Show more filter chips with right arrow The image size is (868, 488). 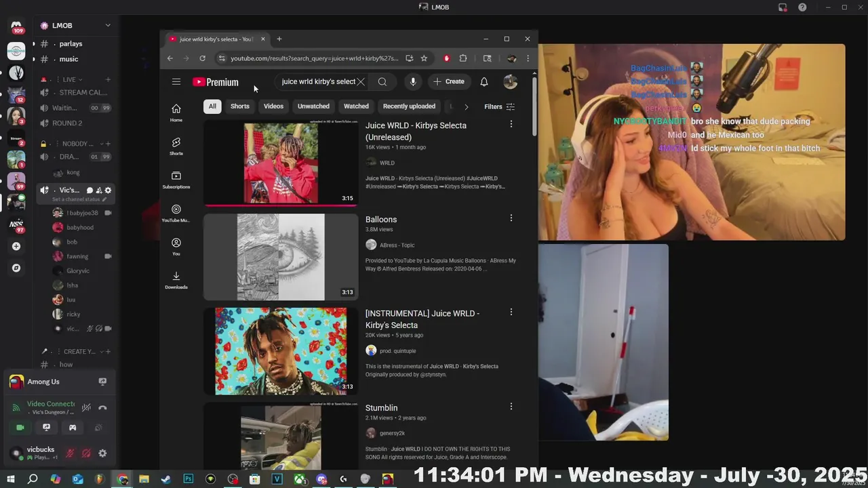pos(466,107)
